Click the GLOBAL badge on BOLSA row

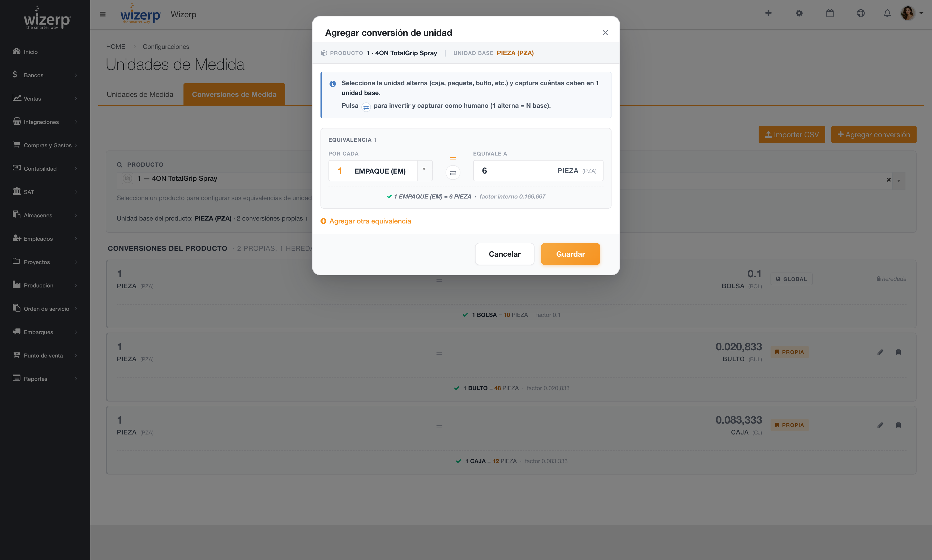(791, 279)
